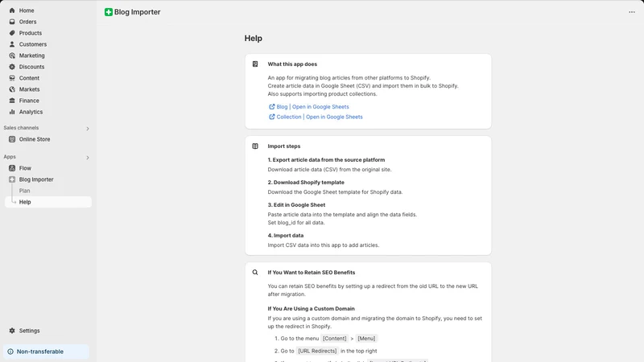Open the Customers section
644x362 pixels.
coord(33,44)
